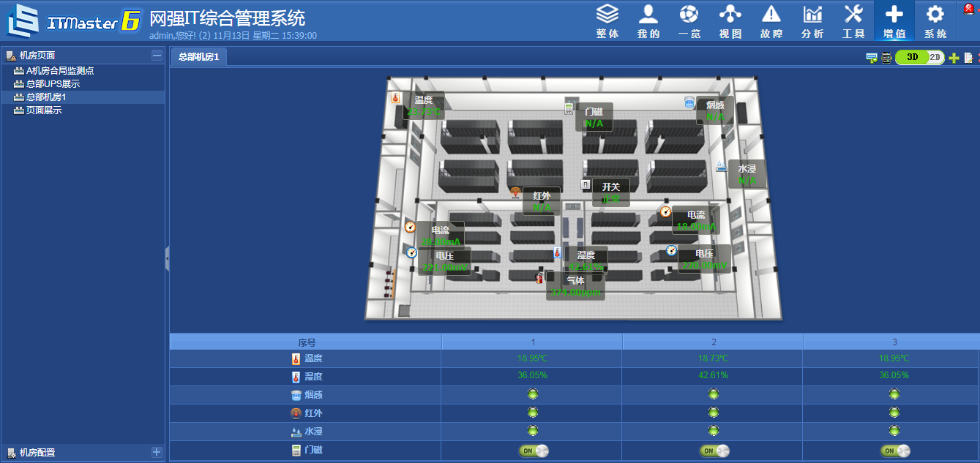Viewport: 980px width, 463px height.
Task: Click the green plus add icon
Action: pyautogui.click(x=954, y=58)
